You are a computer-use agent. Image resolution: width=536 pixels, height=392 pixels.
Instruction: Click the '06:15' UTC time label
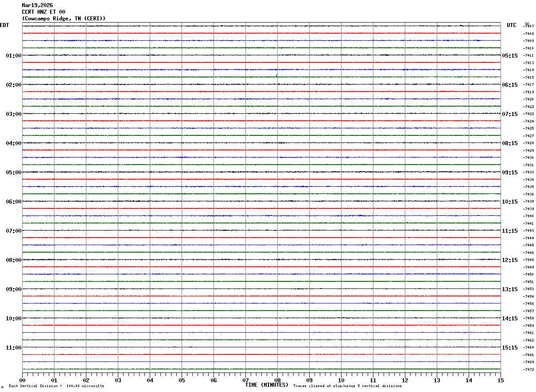tap(510, 85)
